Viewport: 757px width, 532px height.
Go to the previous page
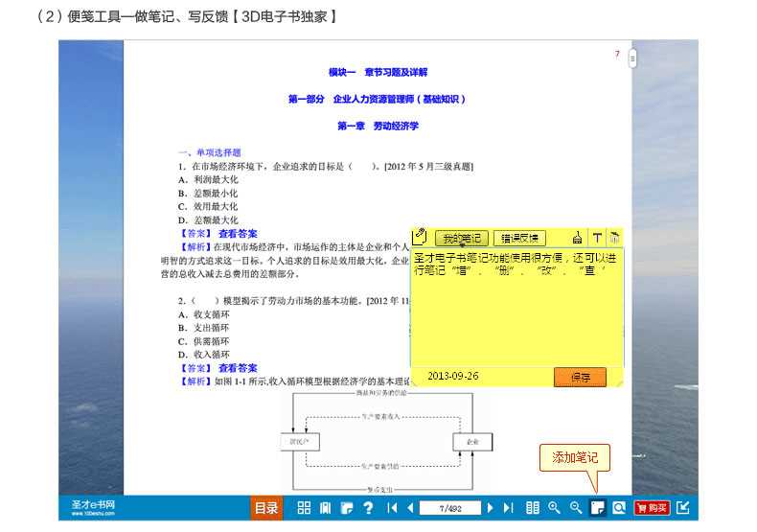410,508
